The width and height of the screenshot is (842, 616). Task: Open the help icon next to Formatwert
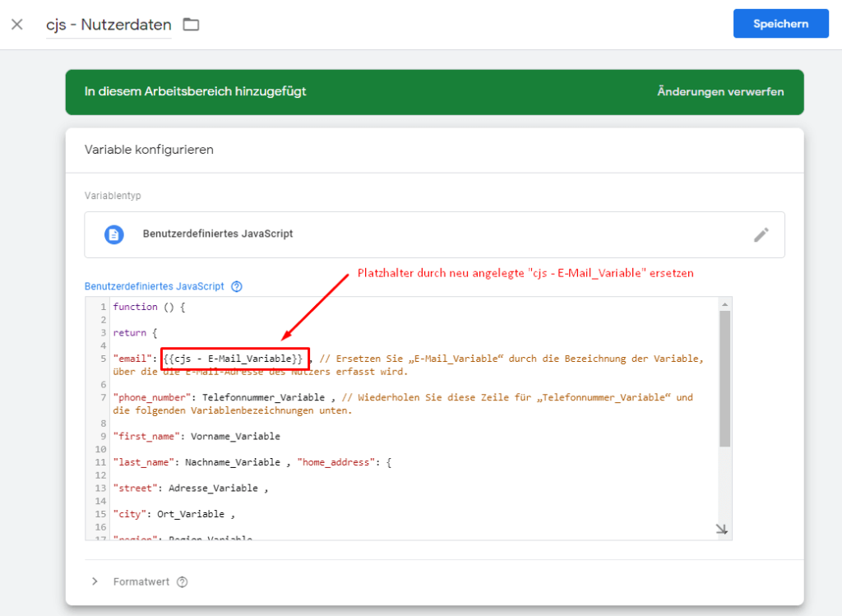point(183,581)
